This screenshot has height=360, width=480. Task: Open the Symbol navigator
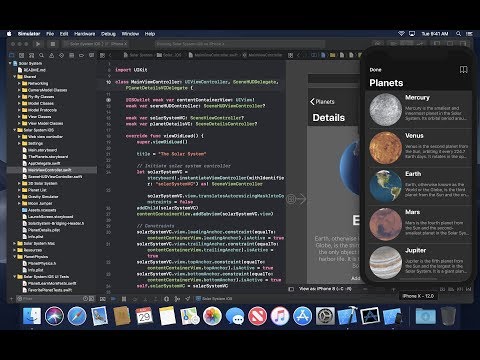pyautogui.click(x=32, y=55)
